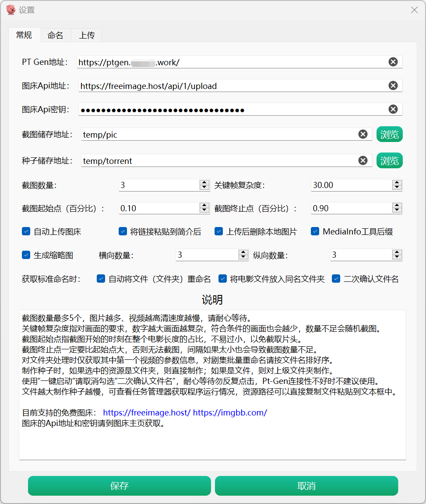
Task: Click 浏览 button for 截图储存地址
Action: [x=389, y=134]
